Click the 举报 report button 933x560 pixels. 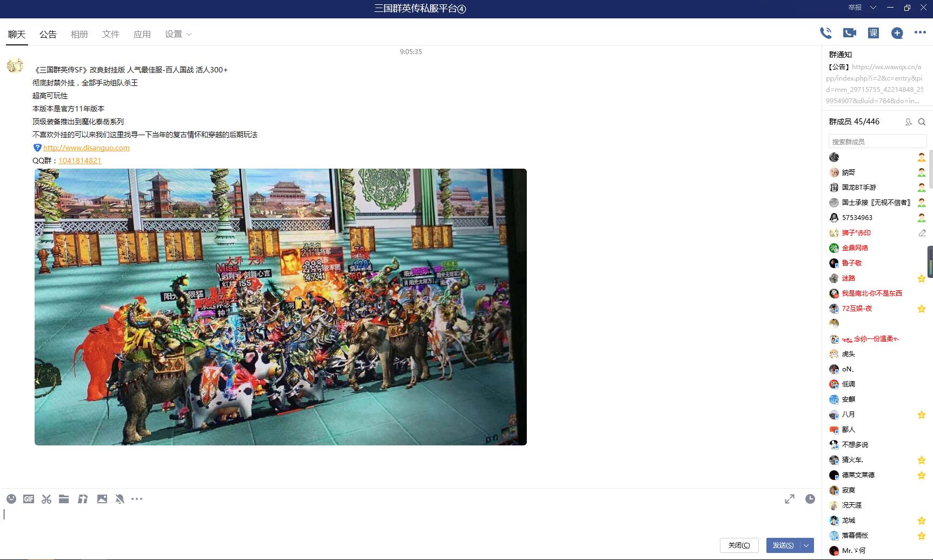pos(855,8)
